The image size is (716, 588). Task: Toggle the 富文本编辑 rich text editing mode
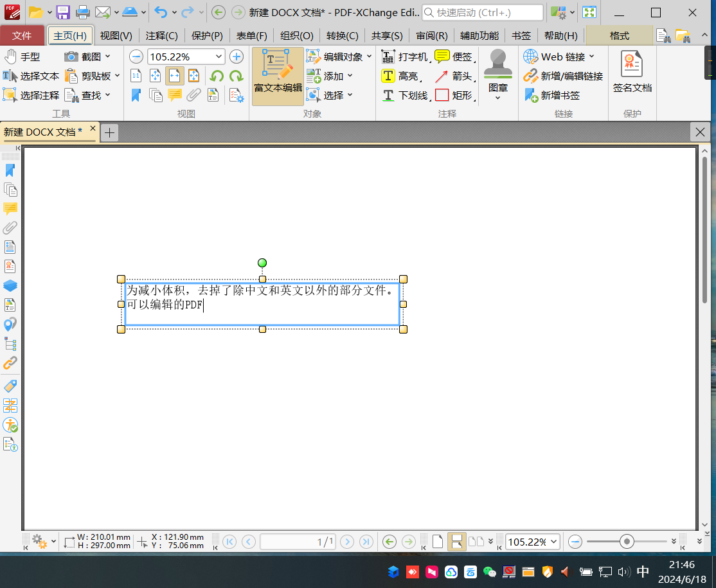coord(278,75)
